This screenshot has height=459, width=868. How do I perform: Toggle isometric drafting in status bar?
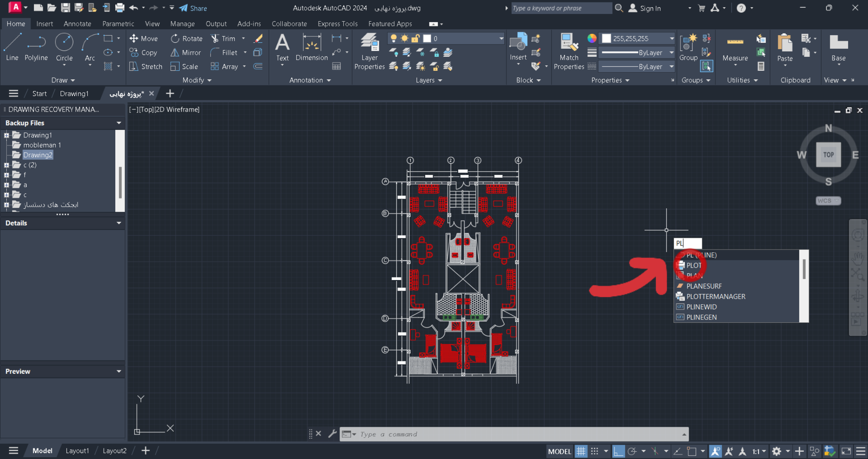[x=655, y=451]
